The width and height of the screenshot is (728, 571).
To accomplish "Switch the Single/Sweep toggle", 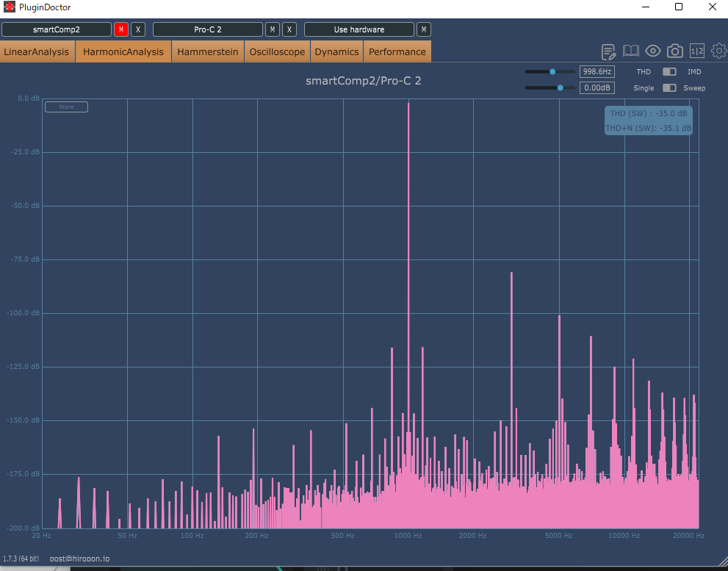I will 669,87.
